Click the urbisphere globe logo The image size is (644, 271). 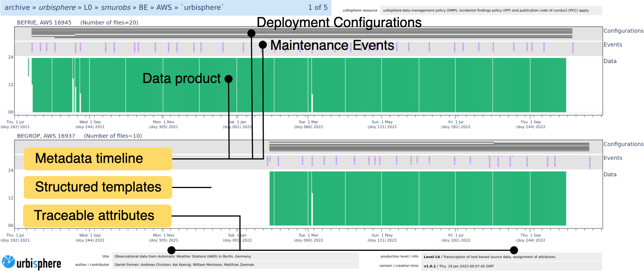8,262
